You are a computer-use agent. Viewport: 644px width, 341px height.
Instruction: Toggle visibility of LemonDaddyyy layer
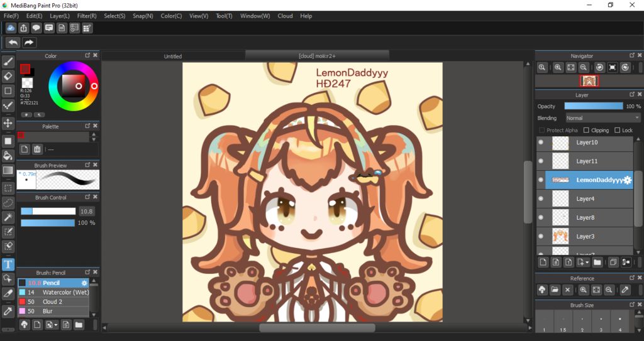click(541, 180)
